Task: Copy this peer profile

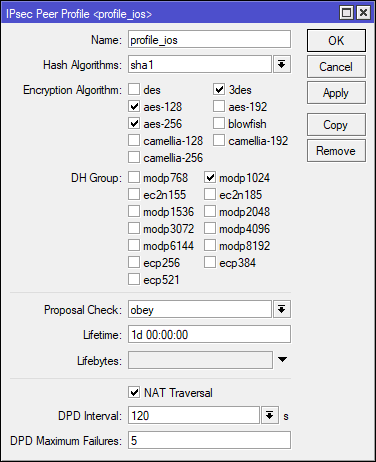Action: tap(336, 125)
